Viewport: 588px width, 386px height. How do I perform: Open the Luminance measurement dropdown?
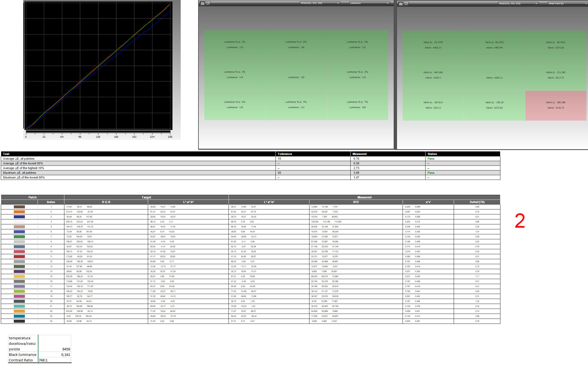point(369,3)
